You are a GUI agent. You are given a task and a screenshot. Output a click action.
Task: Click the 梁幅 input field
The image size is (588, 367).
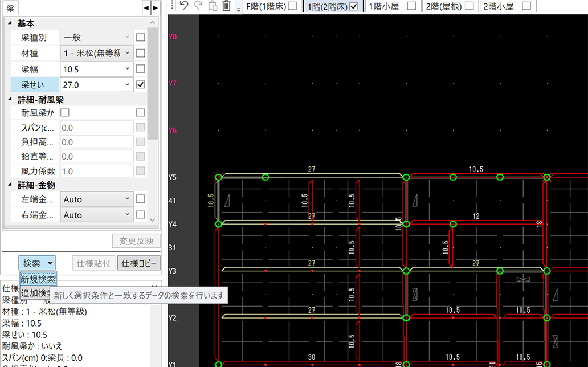(91, 69)
